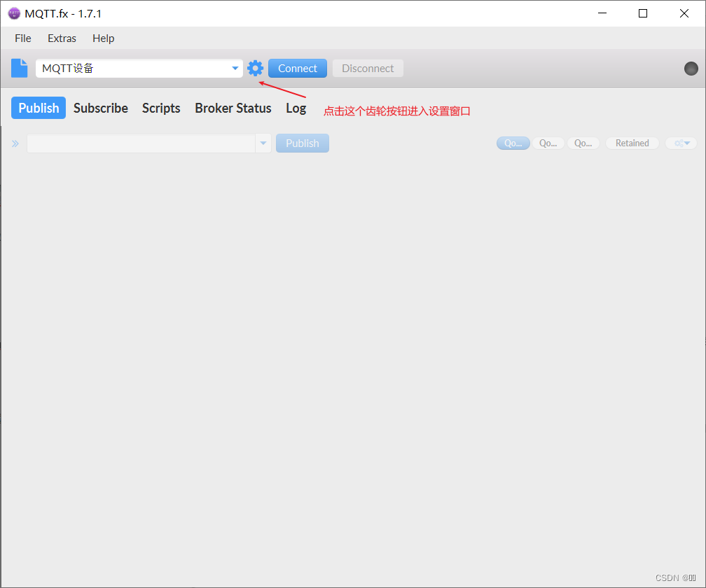Select the first QoS toggle (highlighted)
Image resolution: width=706 pixels, height=588 pixels.
(513, 143)
